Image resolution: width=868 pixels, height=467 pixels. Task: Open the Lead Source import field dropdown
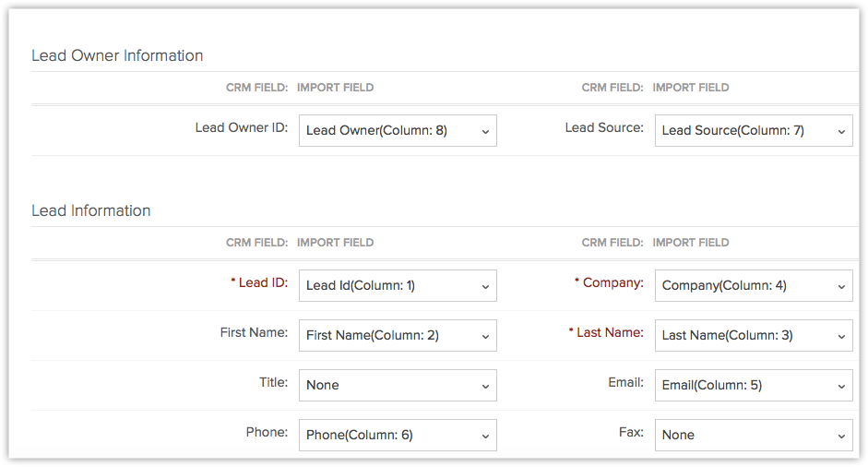[x=754, y=131]
